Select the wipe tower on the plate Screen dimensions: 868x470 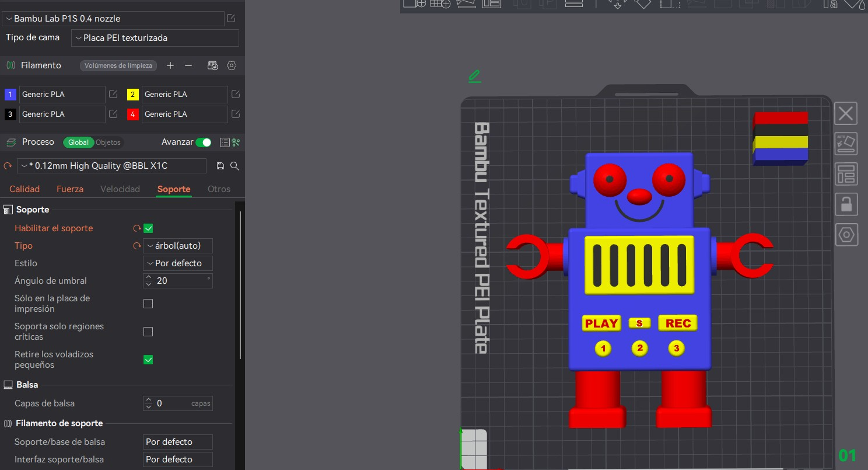780,138
